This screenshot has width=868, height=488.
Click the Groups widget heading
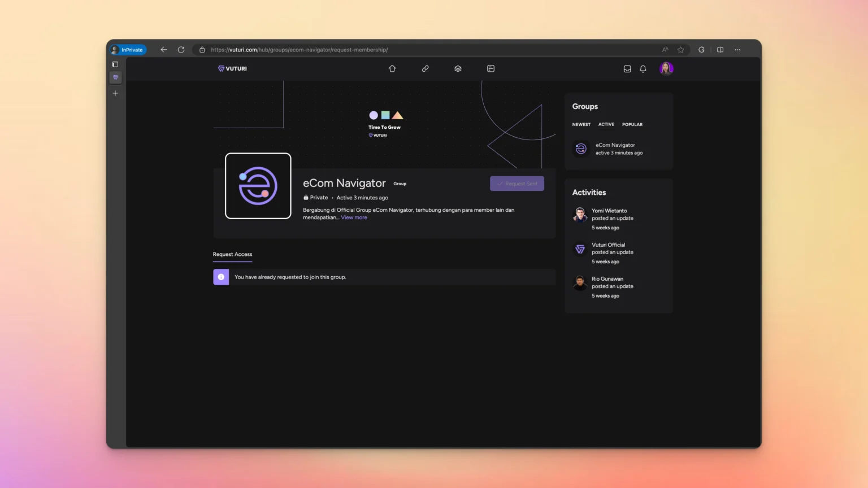coord(585,106)
